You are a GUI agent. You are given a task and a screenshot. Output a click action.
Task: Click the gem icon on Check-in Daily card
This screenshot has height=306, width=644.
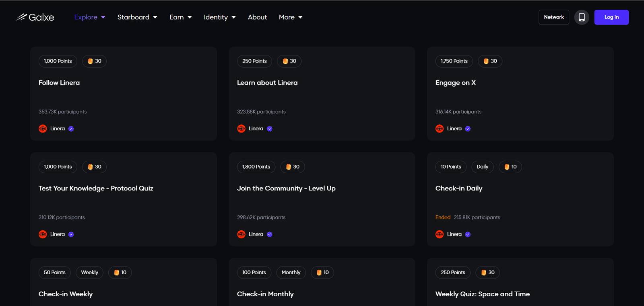507,167
